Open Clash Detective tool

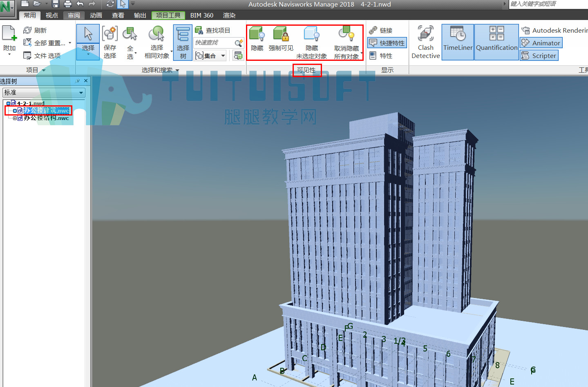click(426, 42)
